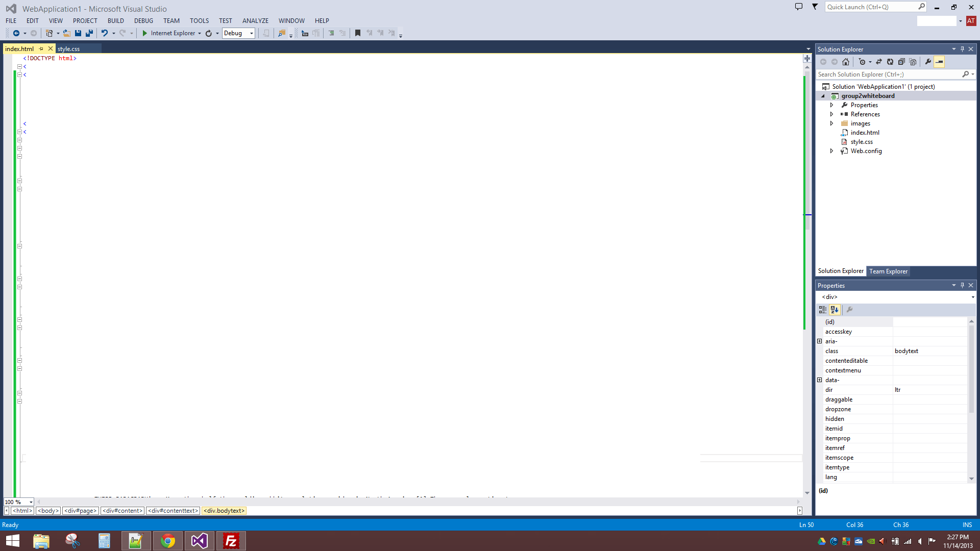Click the Find in Files toolbar icon
The height and width of the screenshot is (551, 980).
click(x=281, y=33)
